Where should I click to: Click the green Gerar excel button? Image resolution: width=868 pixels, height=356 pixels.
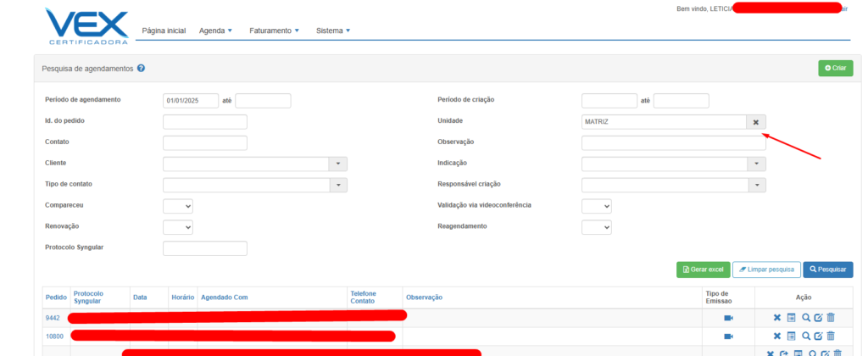tap(701, 270)
